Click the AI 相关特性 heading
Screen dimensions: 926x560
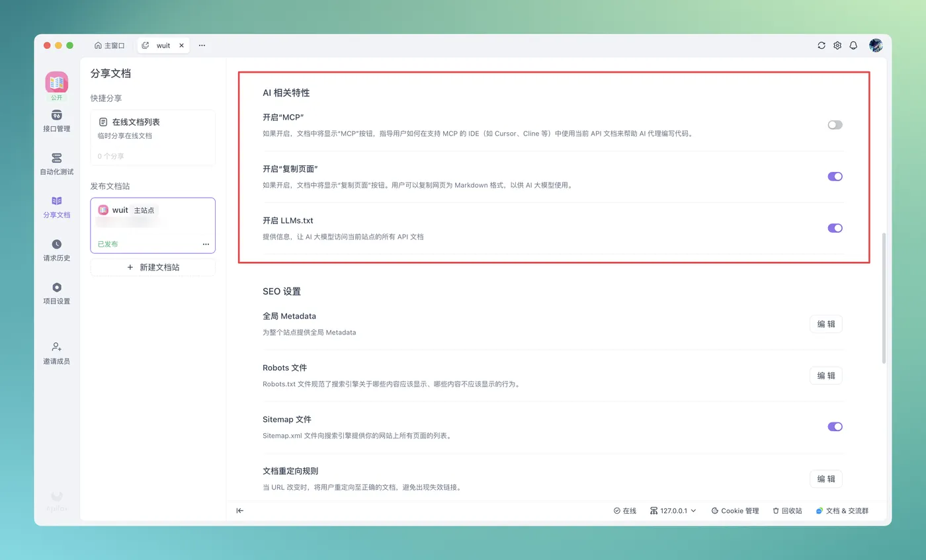(x=286, y=93)
